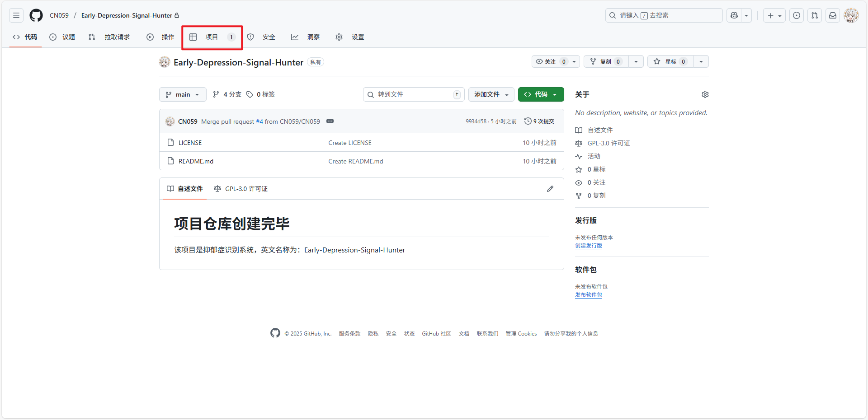Image resolution: width=868 pixels, height=420 pixels.
Task: Open the hamburger navigation menu
Action: (x=16, y=15)
